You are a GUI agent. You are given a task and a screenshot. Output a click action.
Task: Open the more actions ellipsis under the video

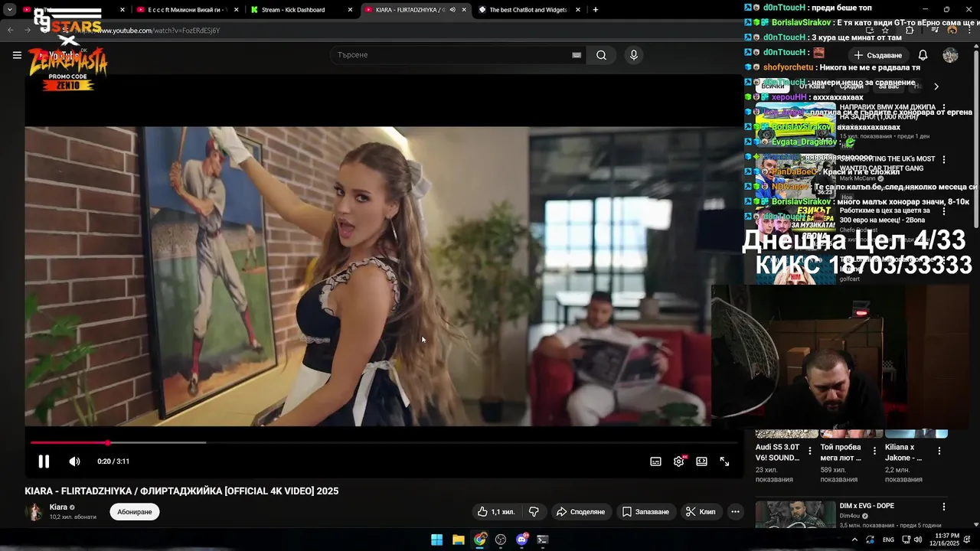pyautogui.click(x=735, y=512)
